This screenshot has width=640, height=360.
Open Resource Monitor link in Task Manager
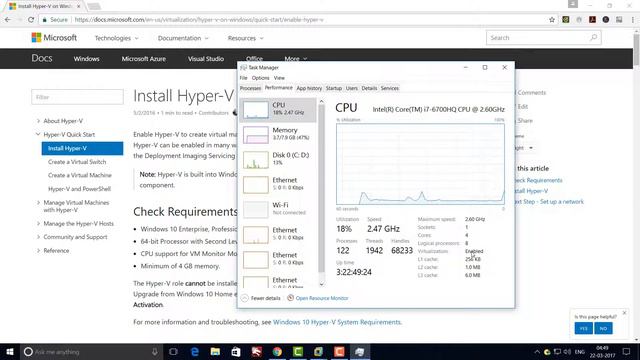tap(322, 298)
